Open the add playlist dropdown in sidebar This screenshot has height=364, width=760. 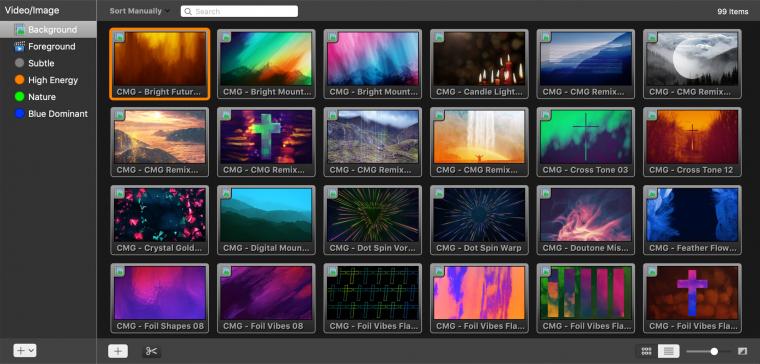click(x=24, y=350)
